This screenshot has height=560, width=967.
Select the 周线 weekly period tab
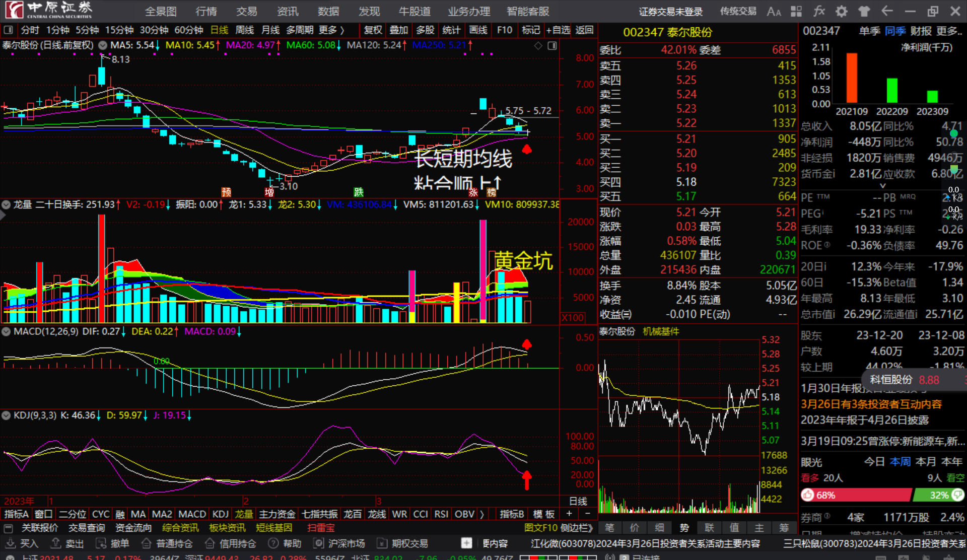point(245,30)
